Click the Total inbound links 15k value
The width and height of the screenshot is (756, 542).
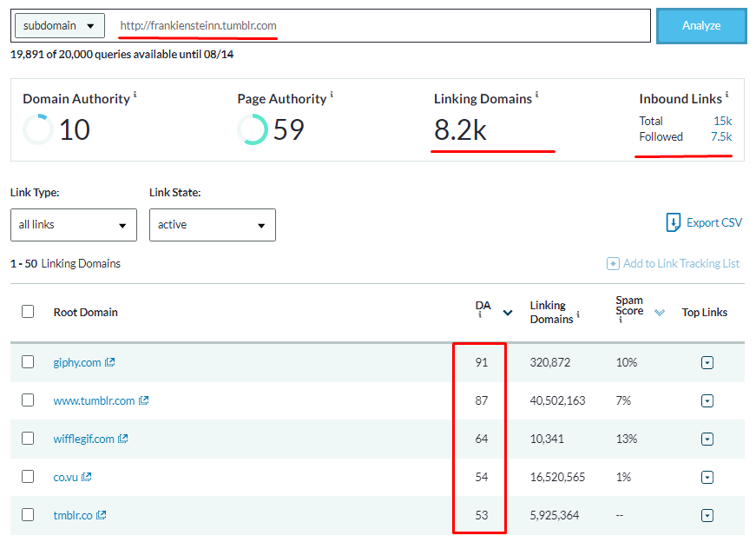[x=723, y=121]
